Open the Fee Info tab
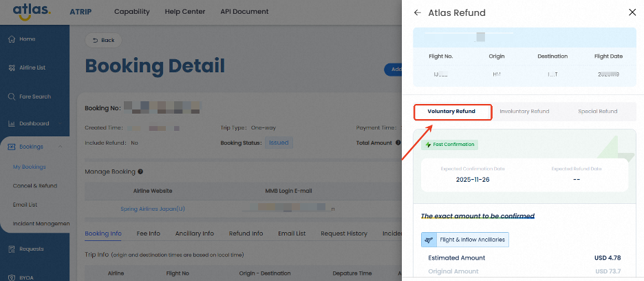 pos(148,233)
